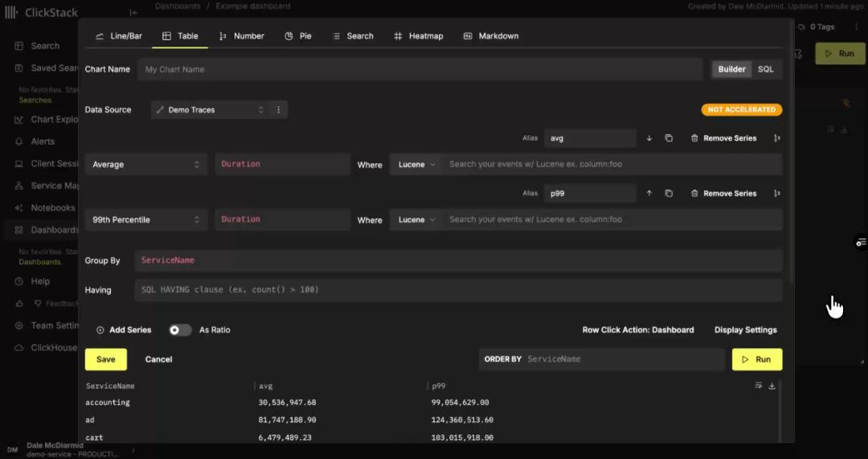Click the Group By ServiceName field
Screen dimensions: 868x459
[x=458, y=260]
